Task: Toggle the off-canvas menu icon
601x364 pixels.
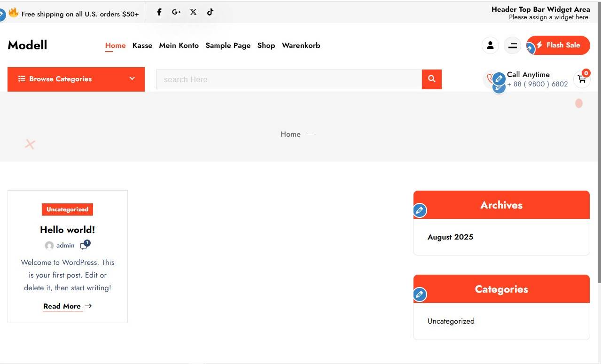Action: click(512, 46)
